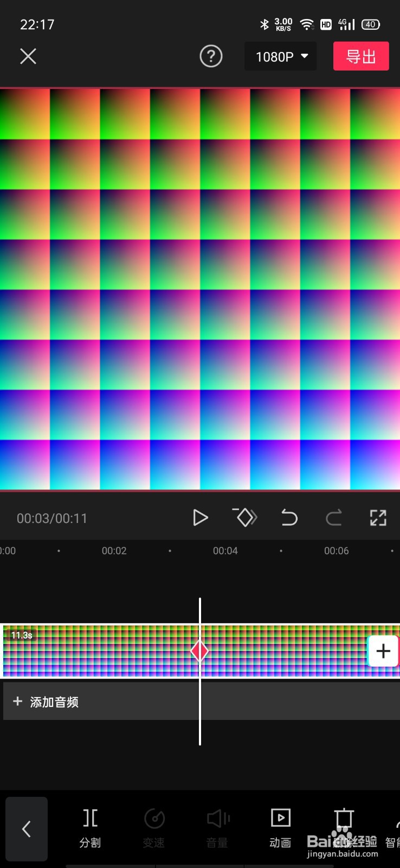
Task: Close the editing project with the X icon
Action: click(x=28, y=56)
